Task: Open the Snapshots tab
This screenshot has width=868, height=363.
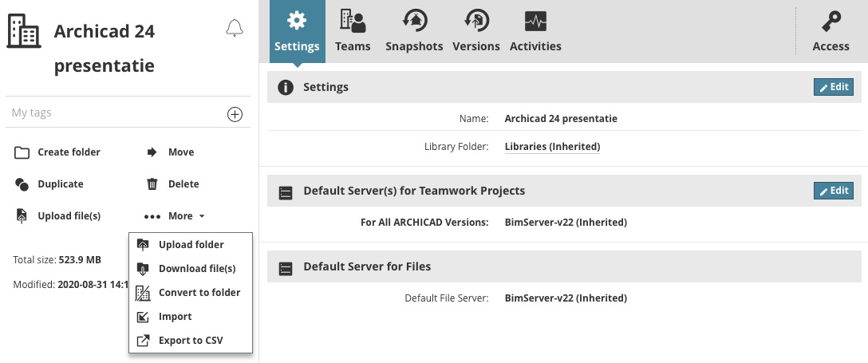Action: (414, 32)
